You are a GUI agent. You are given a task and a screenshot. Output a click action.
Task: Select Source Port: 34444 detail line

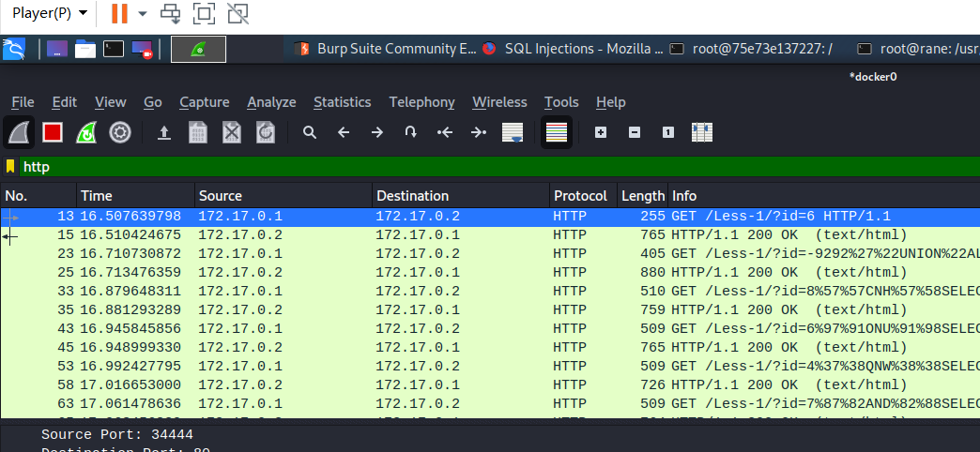pyautogui.click(x=117, y=434)
